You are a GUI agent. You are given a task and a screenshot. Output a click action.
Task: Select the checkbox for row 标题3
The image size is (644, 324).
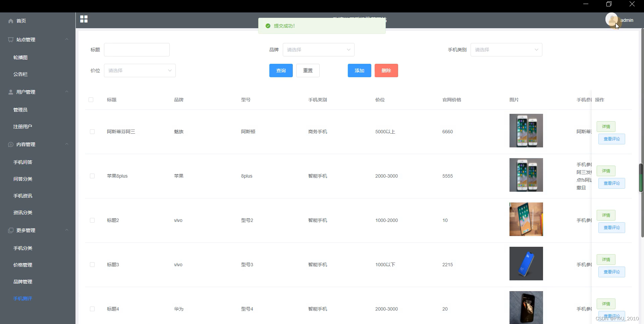(x=92, y=265)
